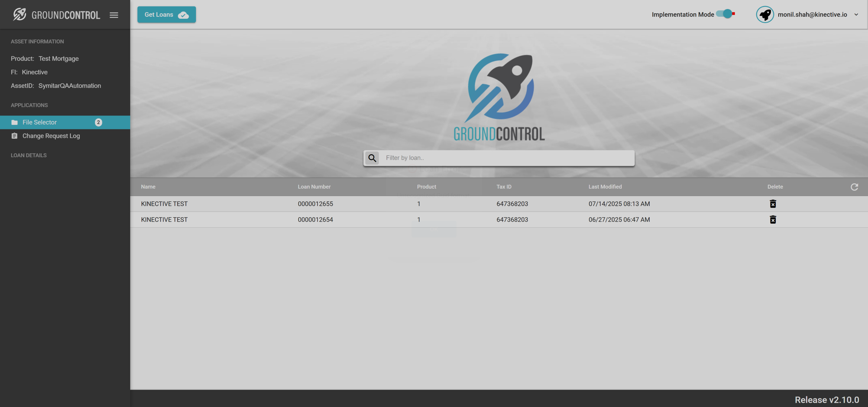Click the File Selector count badge
This screenshot has width=868, height=407.
[x=98, y=122]
